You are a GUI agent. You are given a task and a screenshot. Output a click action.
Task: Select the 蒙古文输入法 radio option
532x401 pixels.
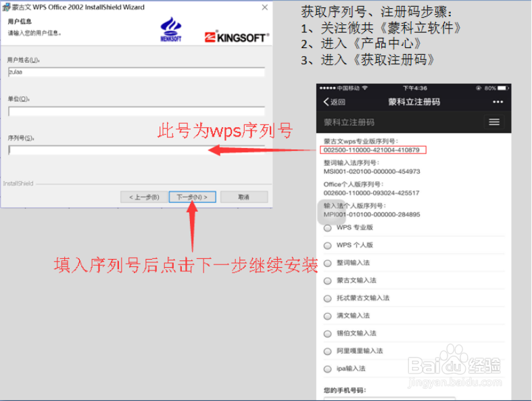(x=327, y=281)
